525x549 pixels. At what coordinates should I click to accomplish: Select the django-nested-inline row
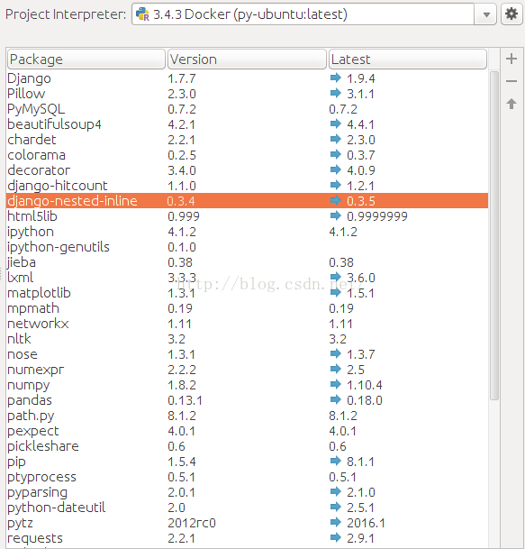[x=247, y=201]
